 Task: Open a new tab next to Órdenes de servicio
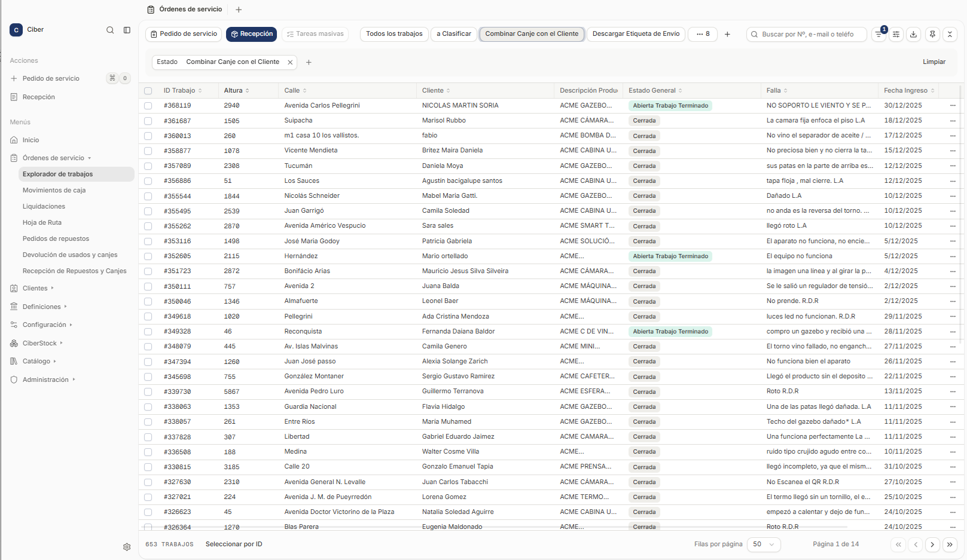tap(239, 10)
